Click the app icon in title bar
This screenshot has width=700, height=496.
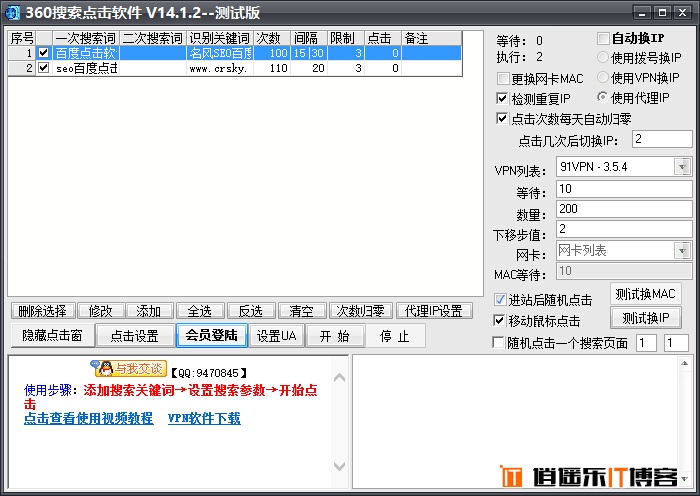(12, 13)
